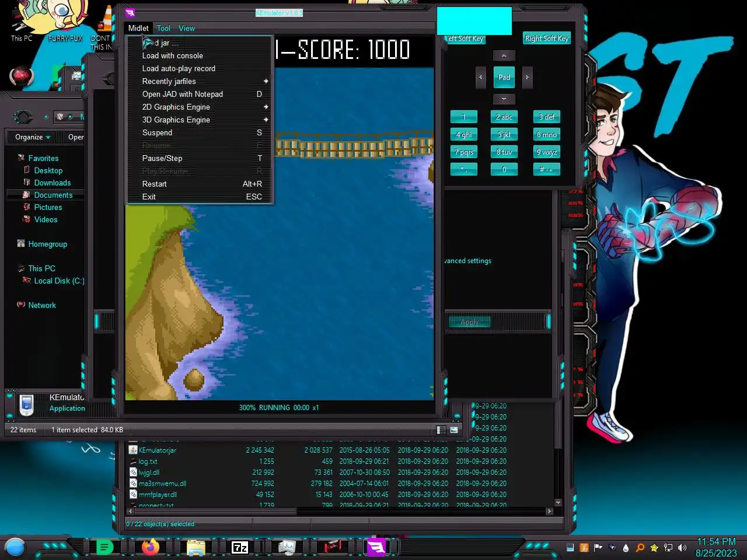Choose Exit from the Midlet menu
The height and width of the screenshot is (560, 747).
click(200, 197)
